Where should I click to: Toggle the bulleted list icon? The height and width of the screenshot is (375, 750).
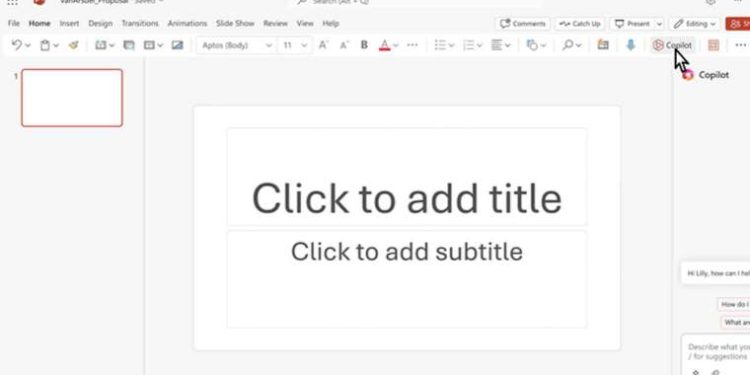440,45
